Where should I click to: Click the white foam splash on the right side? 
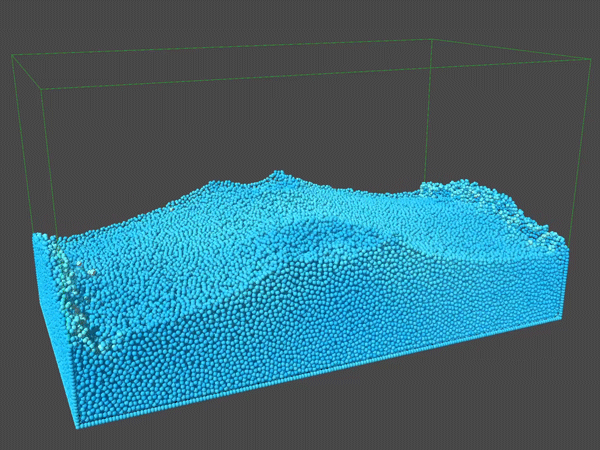point(520,212)
